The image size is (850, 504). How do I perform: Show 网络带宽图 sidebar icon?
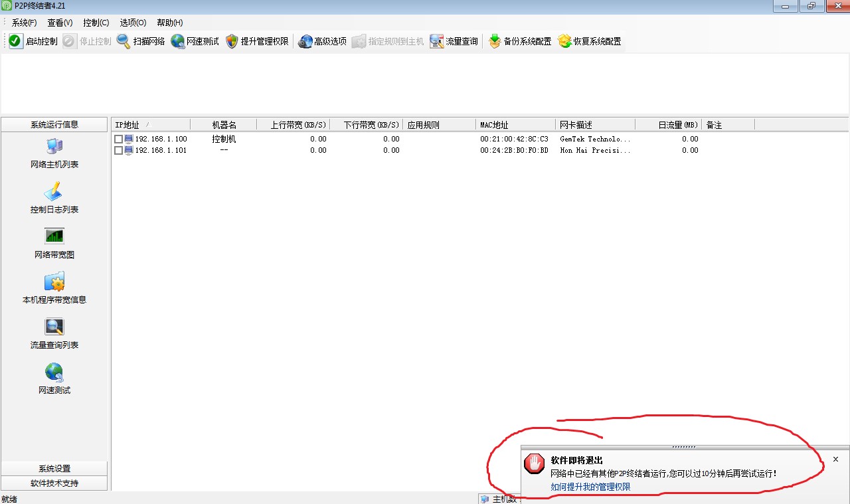coord(54,236)
